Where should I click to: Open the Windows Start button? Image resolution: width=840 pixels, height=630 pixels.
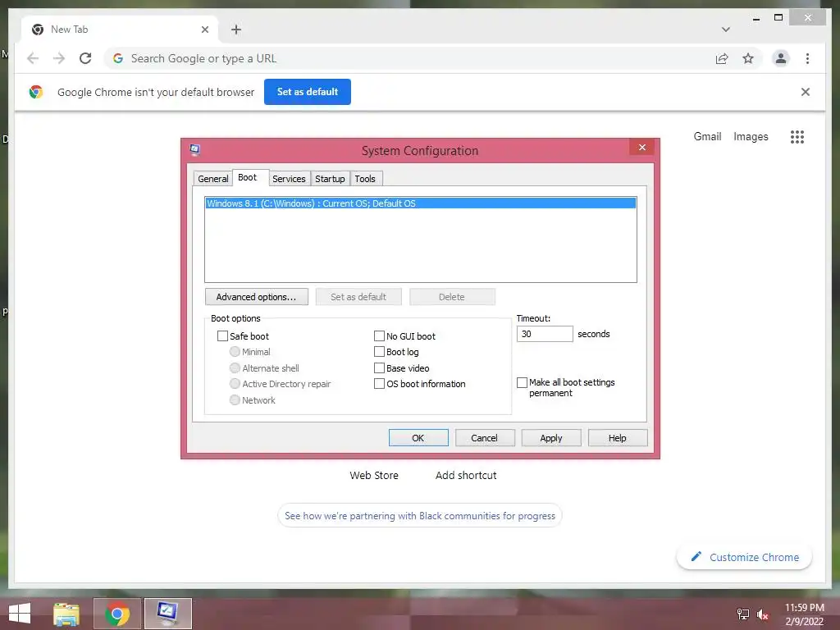(20, 614)
